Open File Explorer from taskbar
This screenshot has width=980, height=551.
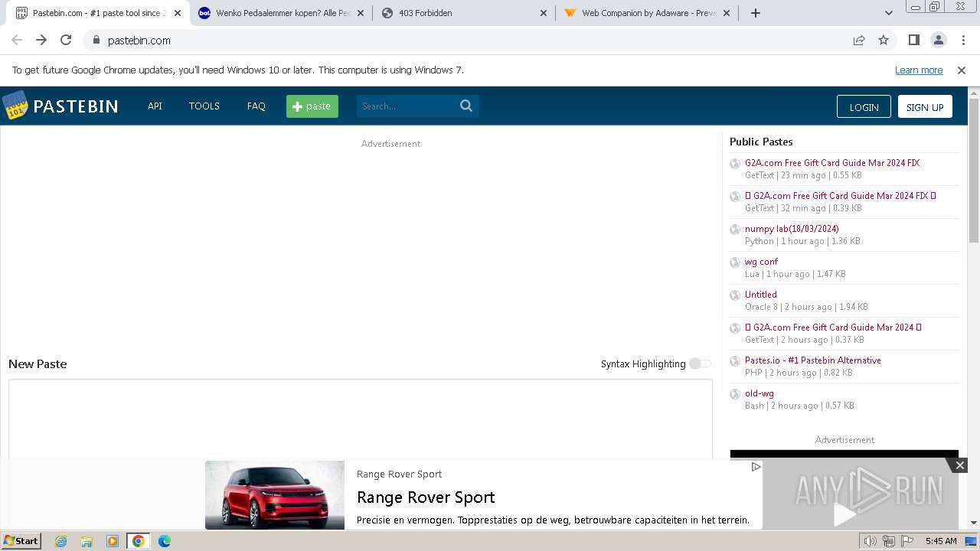(87, 541)
